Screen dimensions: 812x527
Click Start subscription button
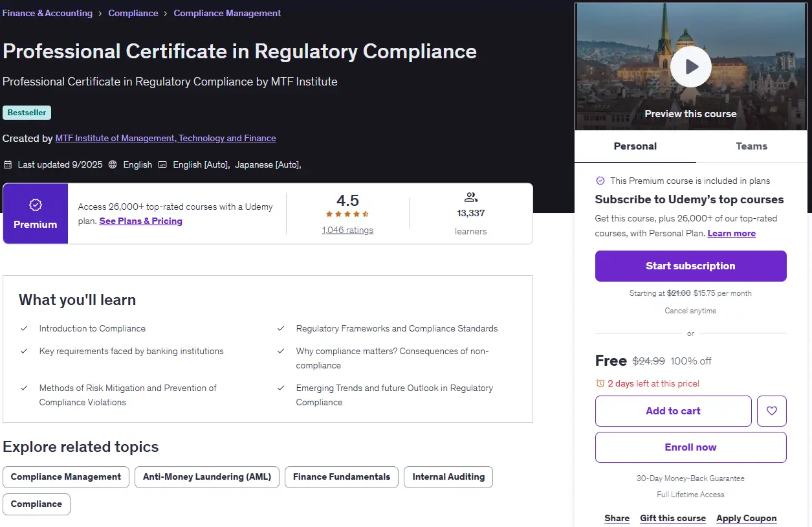tap(691, 266)
